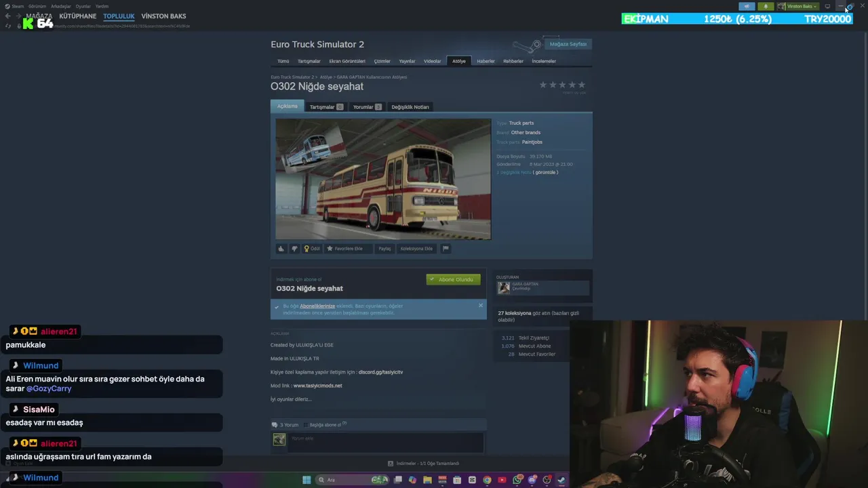Report the item using flag icon

point(446,249)
